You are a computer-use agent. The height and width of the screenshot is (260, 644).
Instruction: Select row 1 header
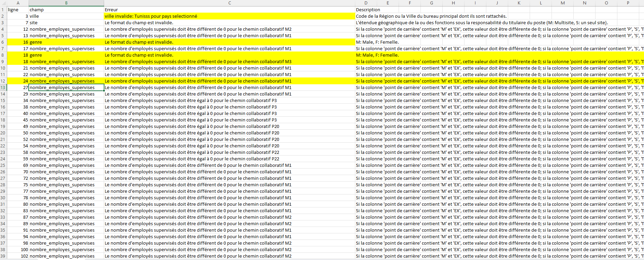click(x=3, y=10)
